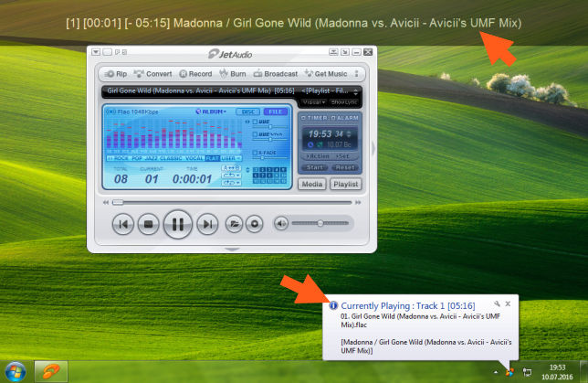
Task: Open the Record tool
Action: point(195,74)
